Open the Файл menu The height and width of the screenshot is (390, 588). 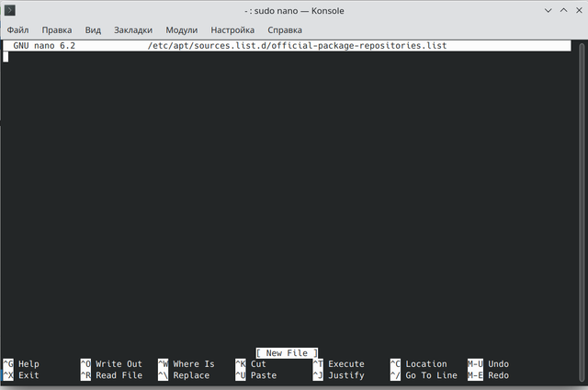pos(17,30)
